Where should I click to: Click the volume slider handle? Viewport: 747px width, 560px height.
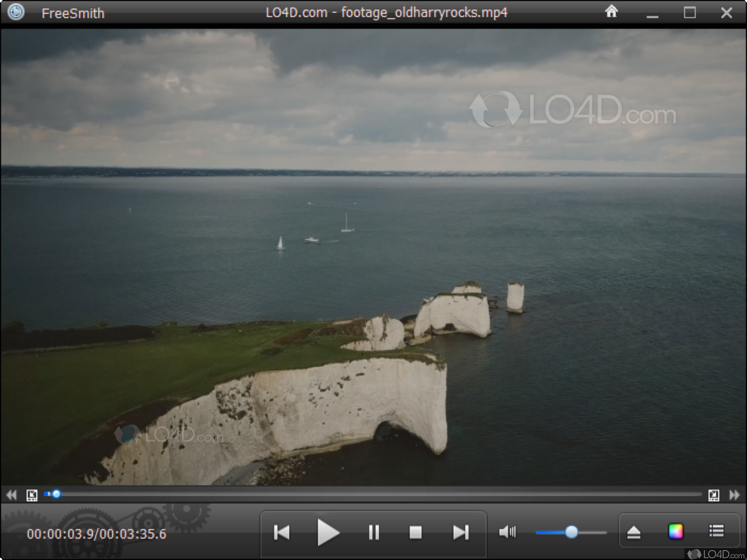click(571, 532)
